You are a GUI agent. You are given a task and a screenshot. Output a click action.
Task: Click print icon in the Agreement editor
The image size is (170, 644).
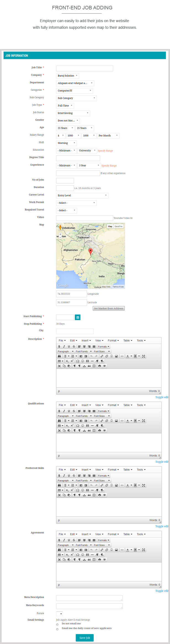[100, 560]
